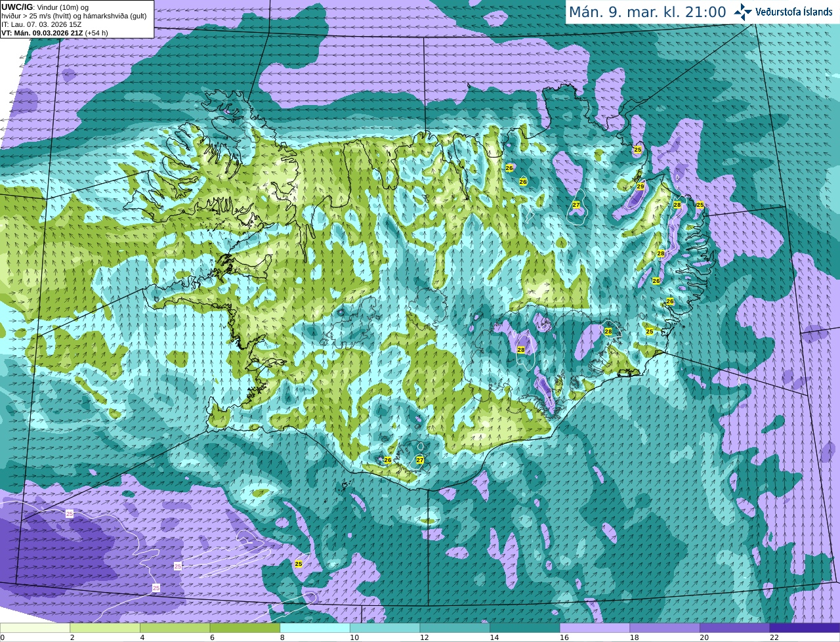This screenshot has height=642, width=840.
Task: Click the 'Veðurstofa Íslands' name text
Action: pos(795,12)
